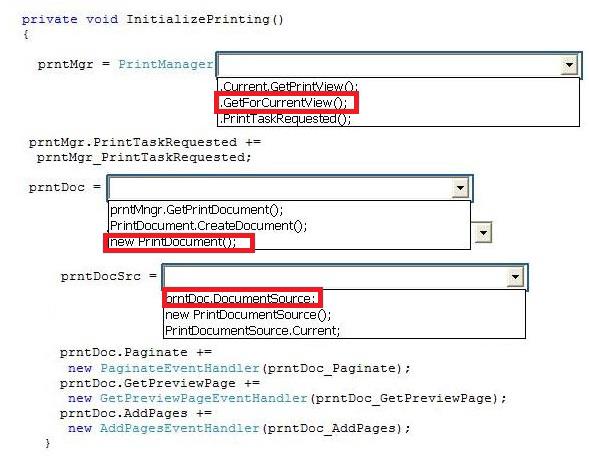Click inside the prntDocSrc combo box field
The width and height of the screenshot is (589, 459).
point(335,277)
